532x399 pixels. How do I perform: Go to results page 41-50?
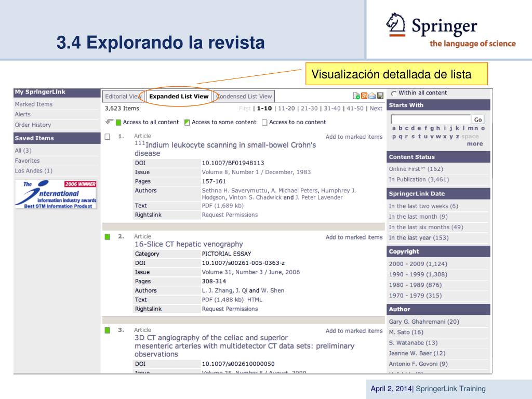click(x=355, y=108)
